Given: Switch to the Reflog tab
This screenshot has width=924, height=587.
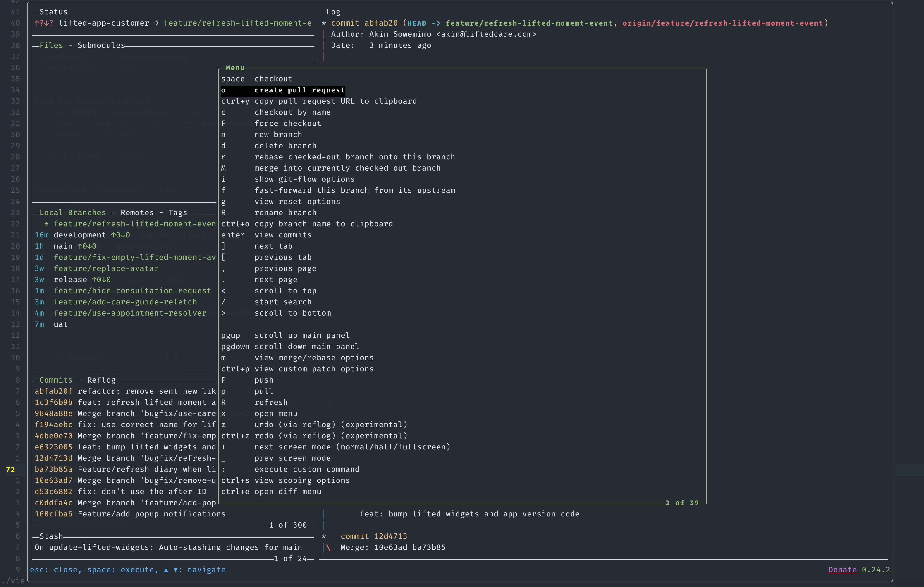Looking at the screenshot, I should click(x=101, y=380).
